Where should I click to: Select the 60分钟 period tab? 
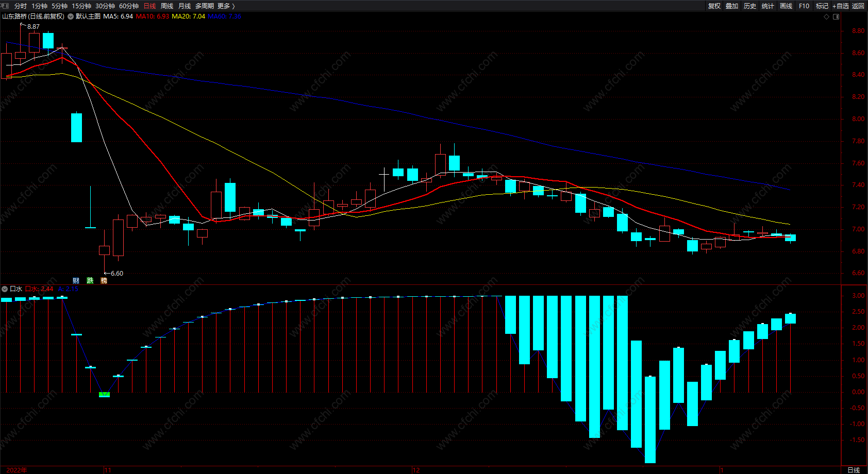point(129,6)
